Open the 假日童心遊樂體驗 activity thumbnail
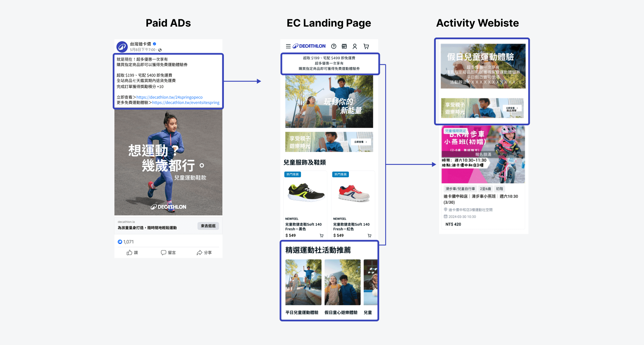 tap(343, 282)
